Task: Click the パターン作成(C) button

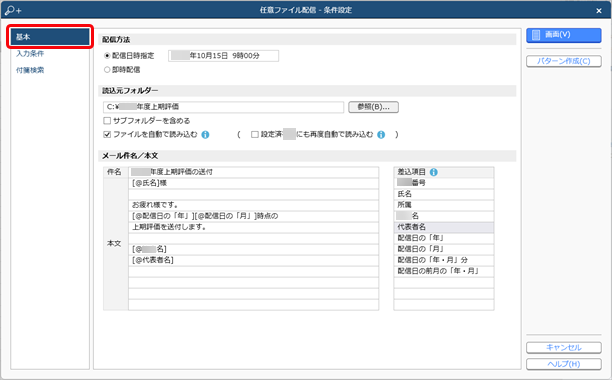Action: pos(564,61)
